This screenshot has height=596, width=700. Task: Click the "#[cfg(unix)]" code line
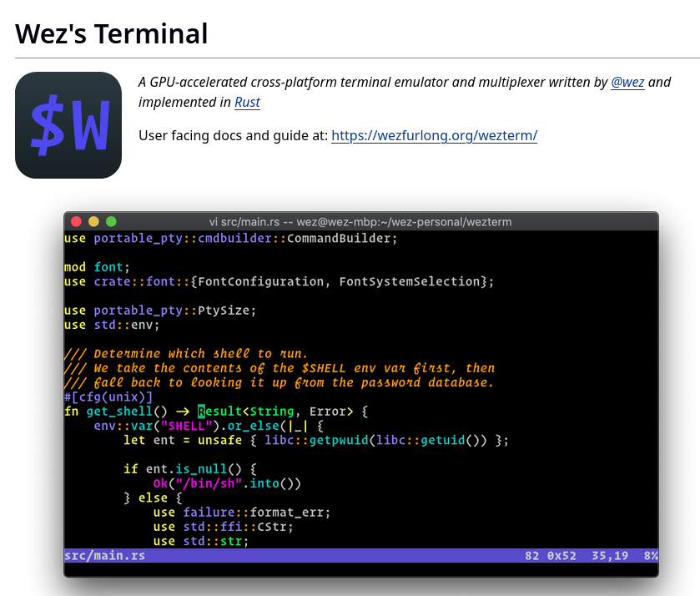[108, 396]
